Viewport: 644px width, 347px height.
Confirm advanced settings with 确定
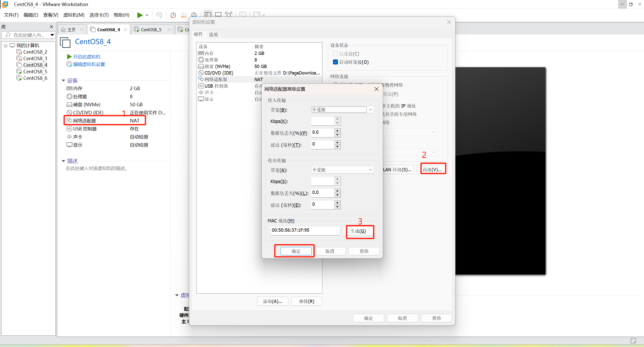(x=295, y=251)
